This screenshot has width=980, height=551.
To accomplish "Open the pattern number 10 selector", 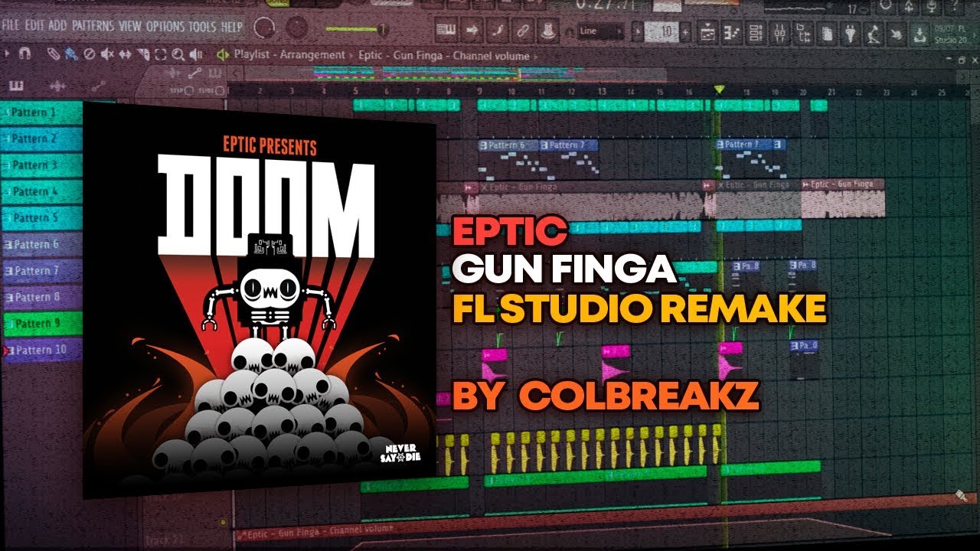I will (x=661, y=31).
